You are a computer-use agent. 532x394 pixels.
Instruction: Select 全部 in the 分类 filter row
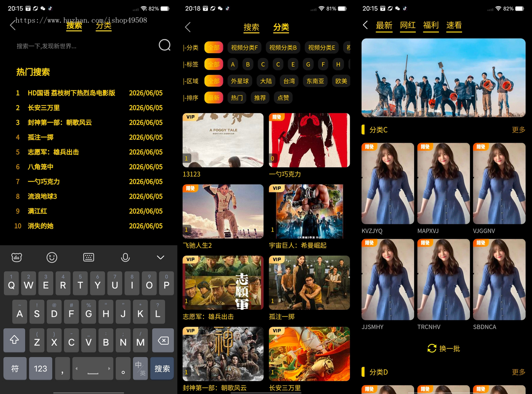214,47
